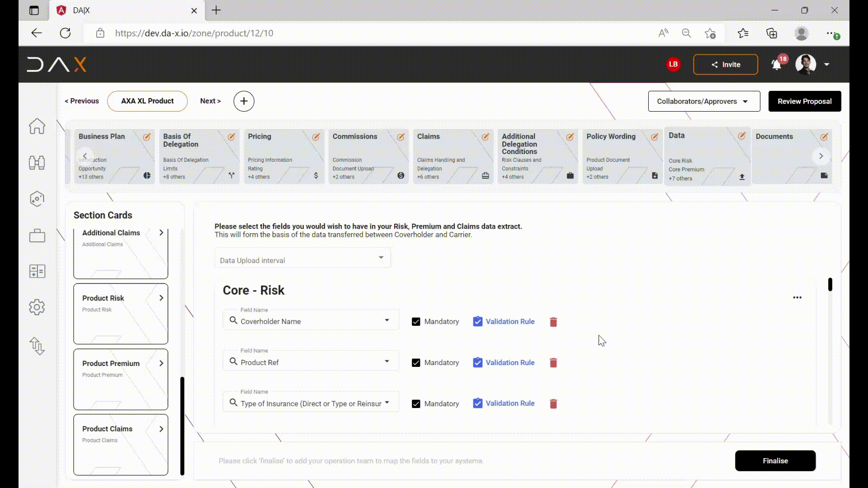This screenshot has width=868, height=488.
Task: Toggle Mandatory checkbox for Coverholder Name
Action: pos(415,321)
